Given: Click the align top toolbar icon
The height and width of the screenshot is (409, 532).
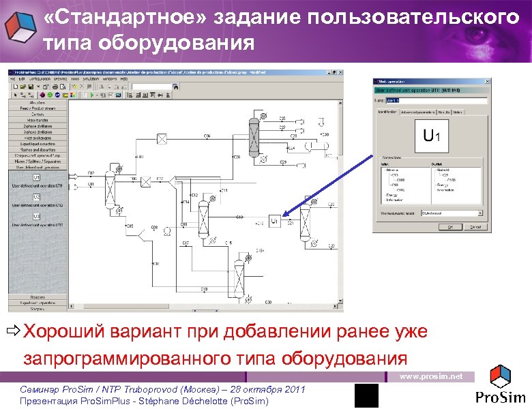Looking at the screenshot, I should click(152, 95).
